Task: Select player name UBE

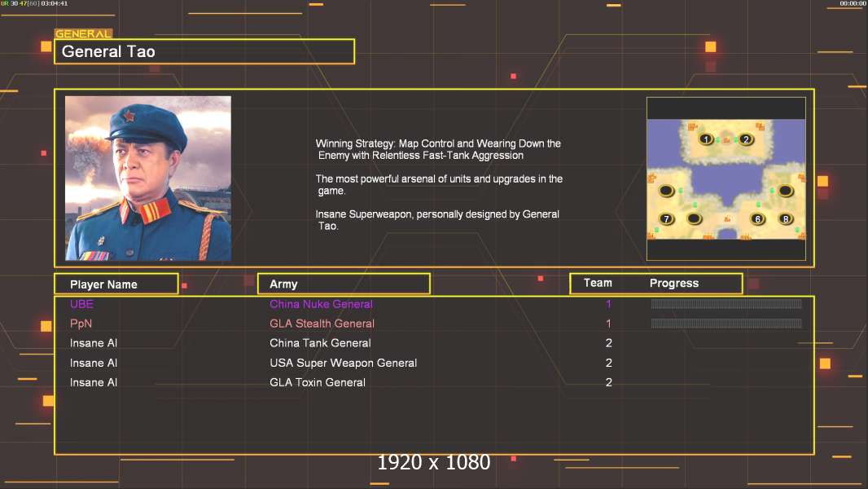Action: [x=82, y=304]
